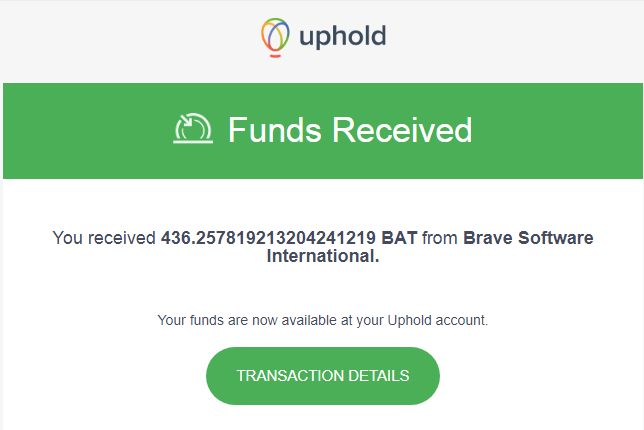
Task: Click white space right of TRANSACTION DETAILS
Action: click(x=540, y=376)
